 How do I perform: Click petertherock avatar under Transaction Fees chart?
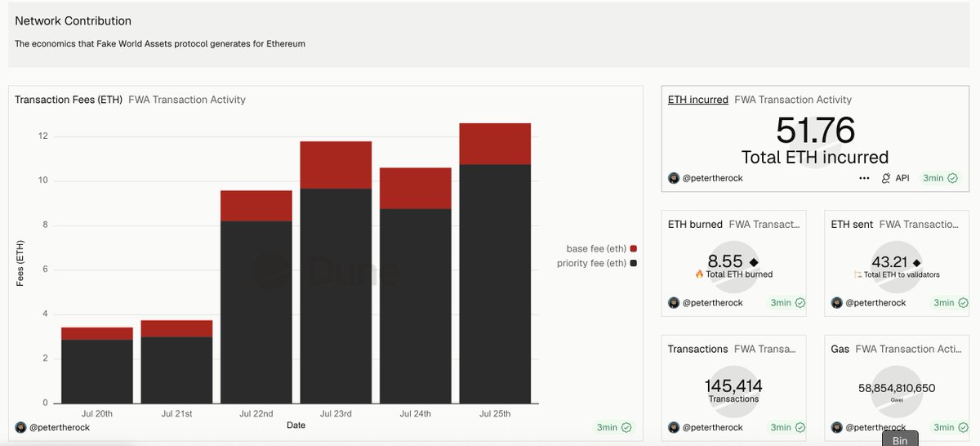click(x=20, y=427)
